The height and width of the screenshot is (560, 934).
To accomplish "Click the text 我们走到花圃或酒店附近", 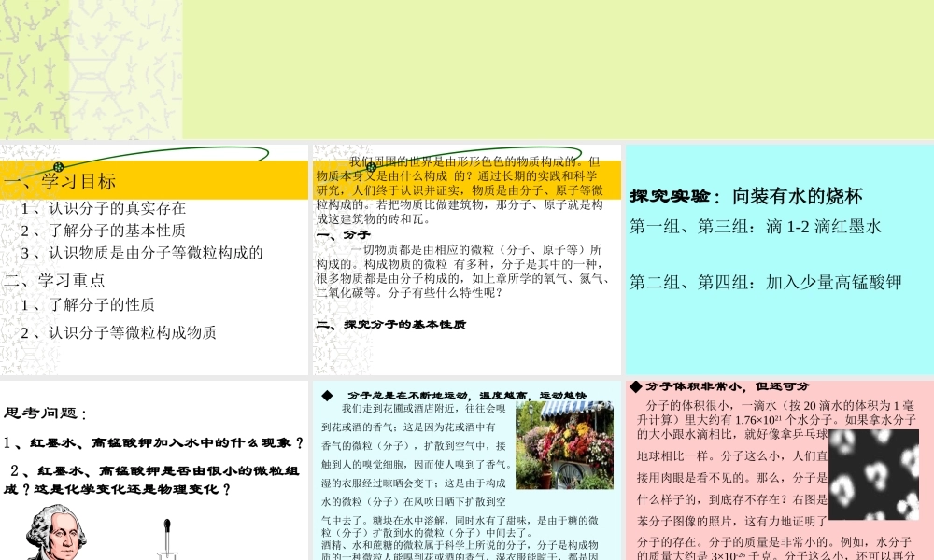I will point(423,408).
